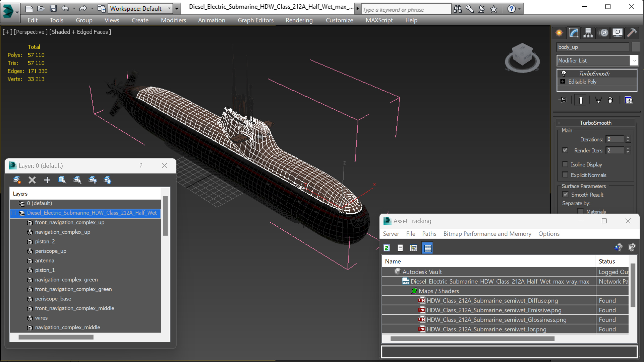Open the Modifier List dropdown
Screen dimensions: 644x362
click(x=634, y=61)
